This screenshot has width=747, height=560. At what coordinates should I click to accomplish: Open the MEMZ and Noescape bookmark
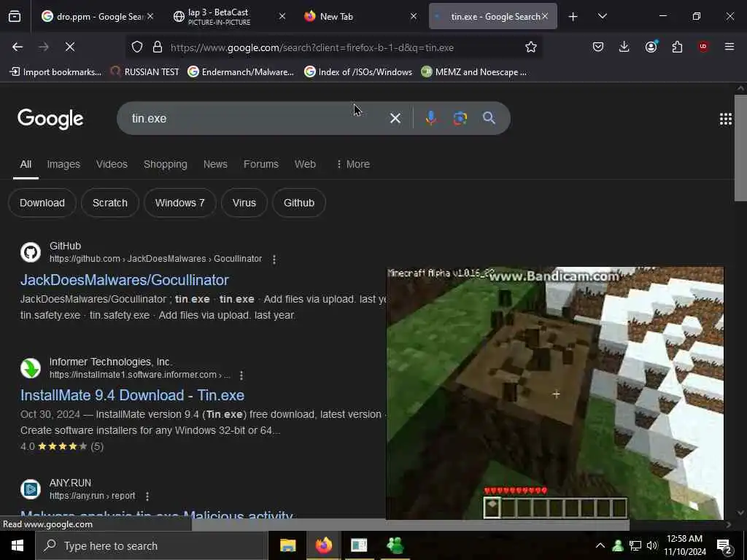[x=473, y=72]
